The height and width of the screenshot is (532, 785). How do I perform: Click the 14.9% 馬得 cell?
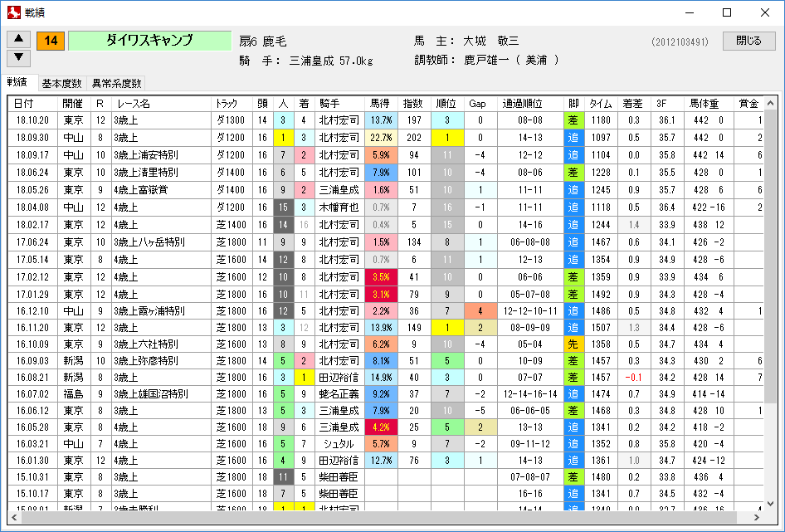[x=381, y=378]
